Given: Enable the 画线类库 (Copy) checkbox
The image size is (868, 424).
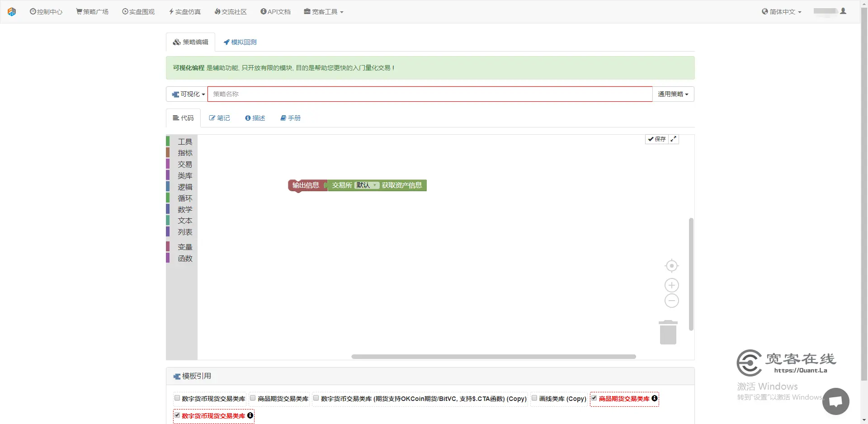Looking at the screenshot, I should [x=535, y=398].
